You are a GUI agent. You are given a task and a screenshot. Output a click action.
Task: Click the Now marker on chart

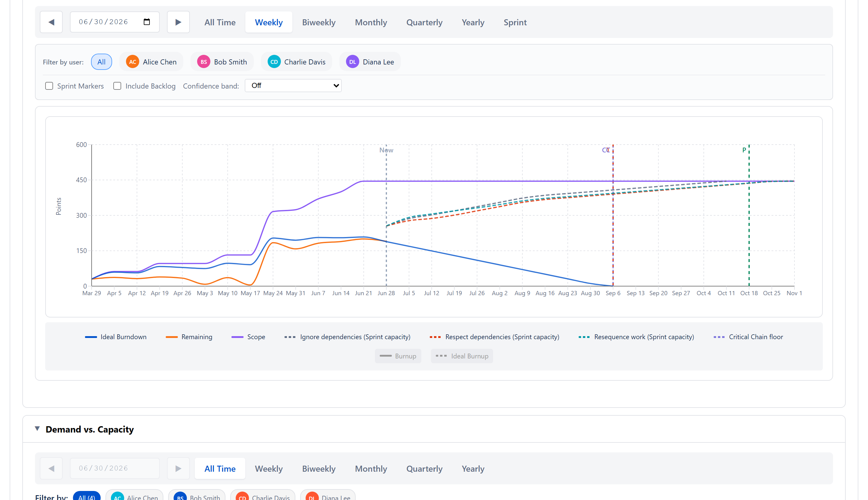[386, 150]
